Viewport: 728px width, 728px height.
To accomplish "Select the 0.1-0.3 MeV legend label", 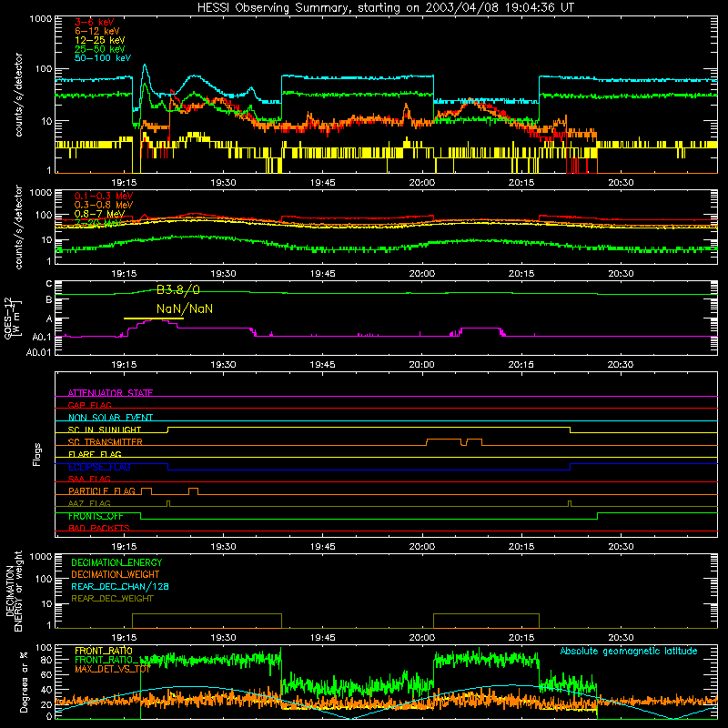I will (104, 196).
